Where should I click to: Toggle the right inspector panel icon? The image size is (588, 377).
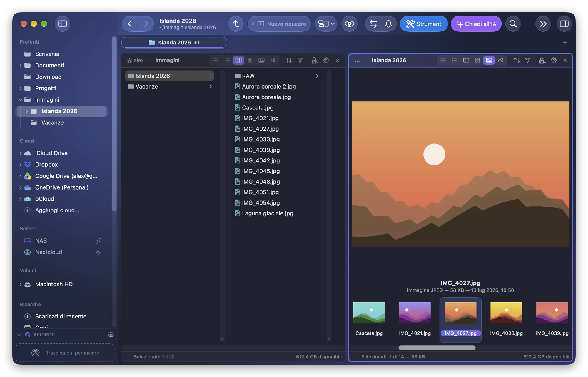(x=564, y=24)
